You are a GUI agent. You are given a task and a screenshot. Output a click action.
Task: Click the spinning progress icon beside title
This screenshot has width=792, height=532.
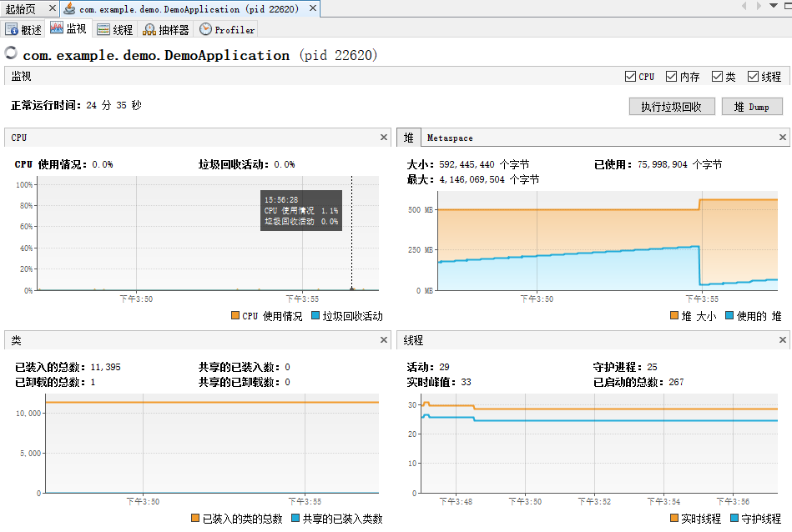[x=11, y=53]
